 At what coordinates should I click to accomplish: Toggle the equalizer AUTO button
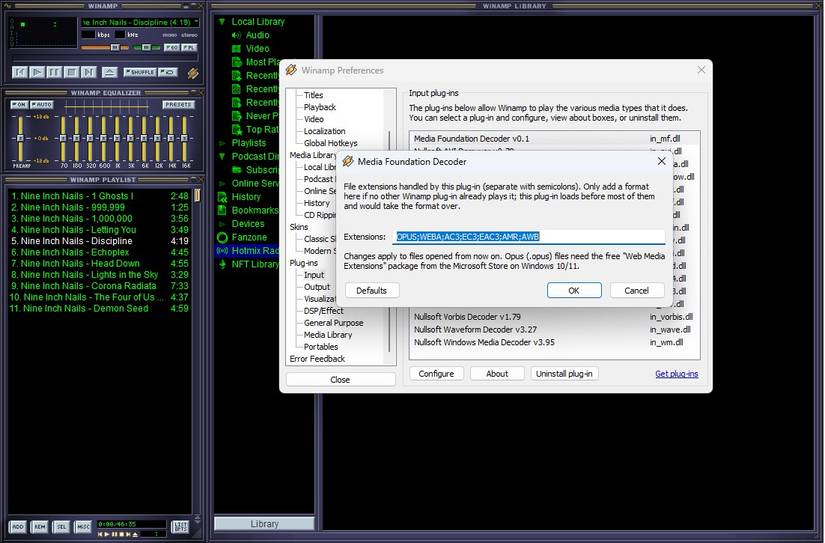[x=42, y=105]
